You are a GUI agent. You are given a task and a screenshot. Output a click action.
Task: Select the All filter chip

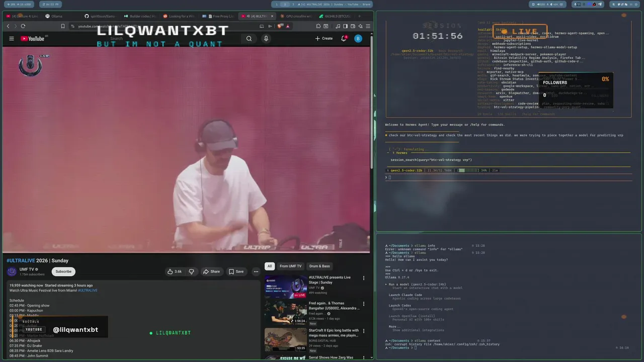270,266
